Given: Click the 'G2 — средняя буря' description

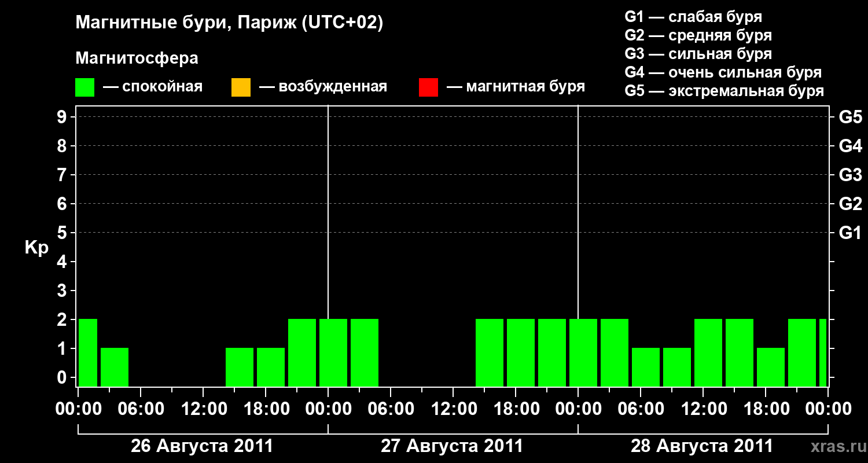Looking at the screenshot, I should [698, 35].
